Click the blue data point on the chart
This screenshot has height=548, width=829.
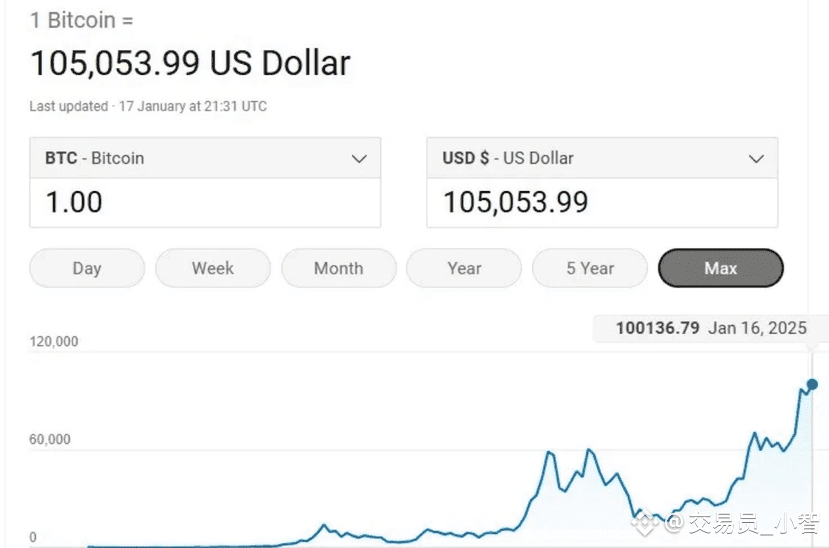pos(812,384)
